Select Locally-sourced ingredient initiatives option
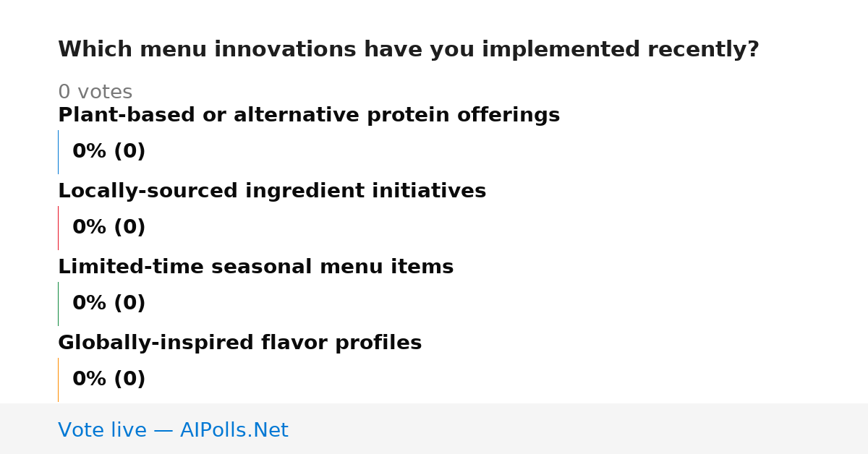The width and height of the screenshot is (868, 454). click(x=272, y=192)
